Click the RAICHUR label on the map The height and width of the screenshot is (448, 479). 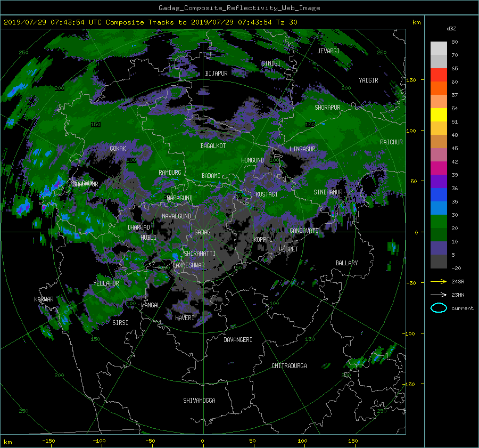pos(391,142)
